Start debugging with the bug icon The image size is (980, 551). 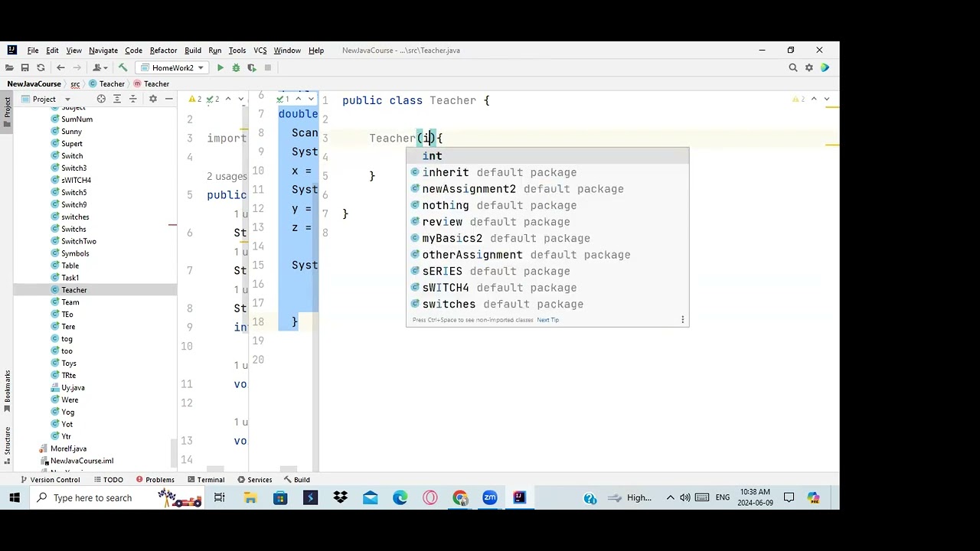236,68
